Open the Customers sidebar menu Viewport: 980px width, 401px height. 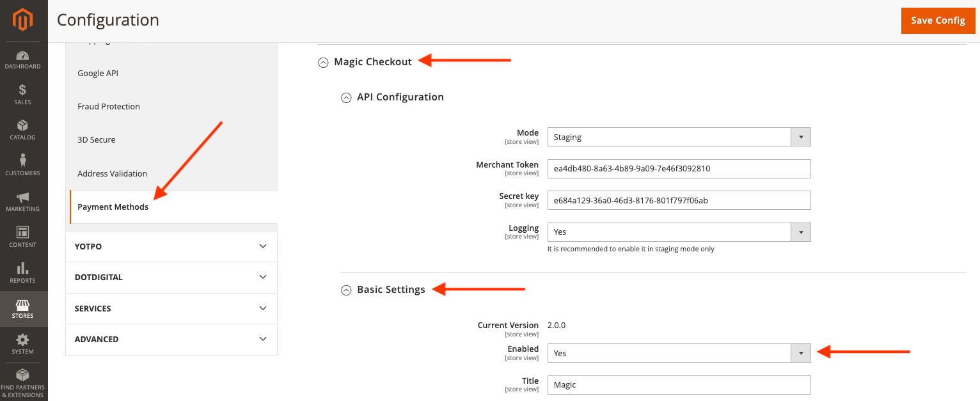(23, 165)
